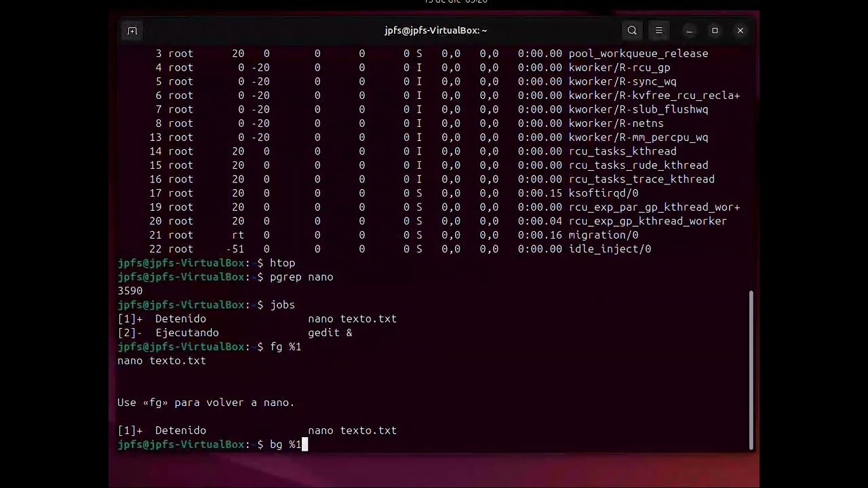Click the gedit & job entry
This screenshot has height=488, width=868.
coord(330,333)
